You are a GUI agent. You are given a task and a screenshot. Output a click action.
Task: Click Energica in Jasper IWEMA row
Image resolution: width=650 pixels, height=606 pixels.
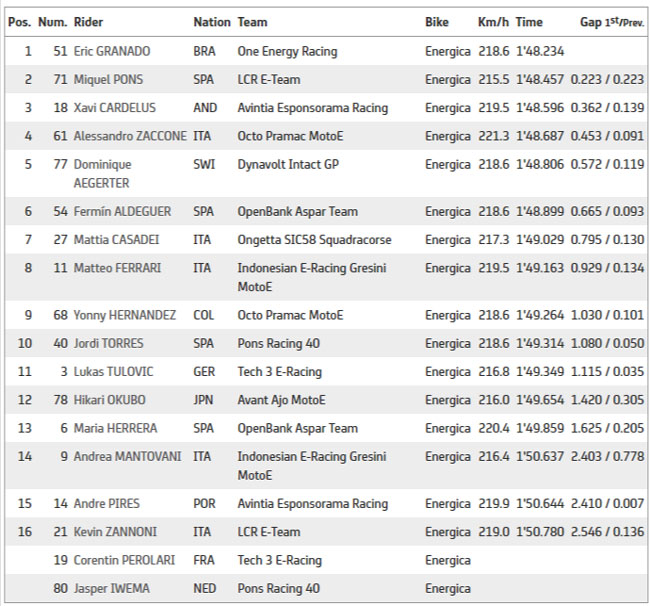448,588
